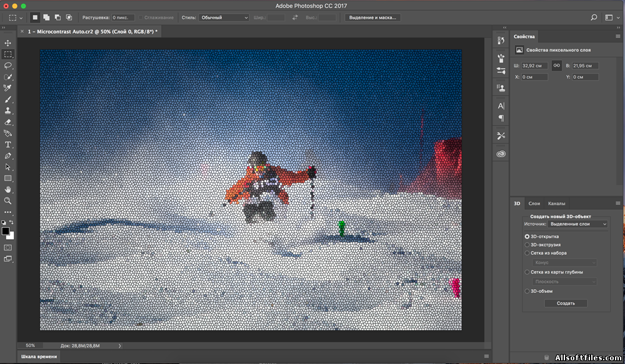Switch to the Каналы tab
The height and width of the screenshot is (364, 625).
(556, 204)
